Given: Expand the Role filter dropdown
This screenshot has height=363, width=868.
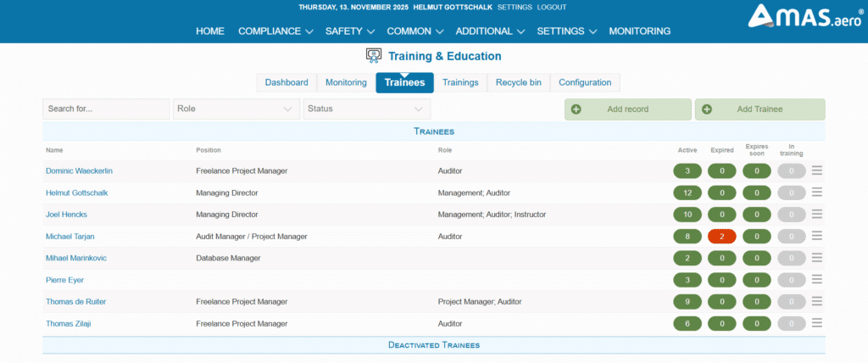Looking at the screenshot, I should [x=236, y=109].
